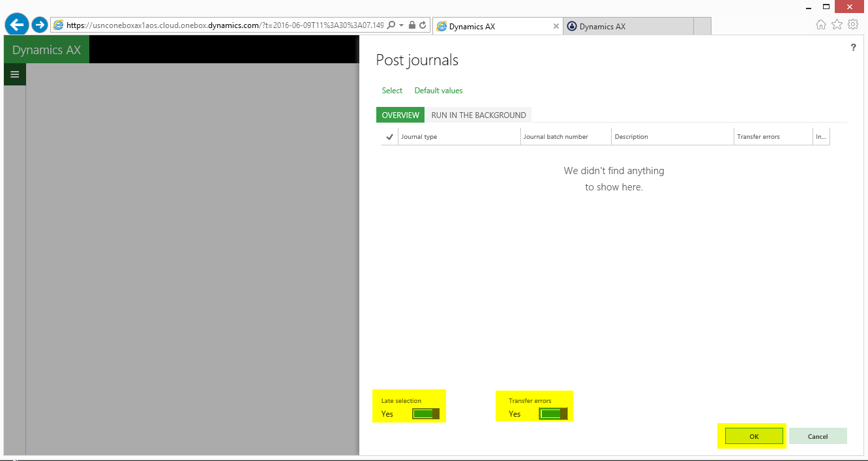Click the select-all checkmark column header

(390, 137)
